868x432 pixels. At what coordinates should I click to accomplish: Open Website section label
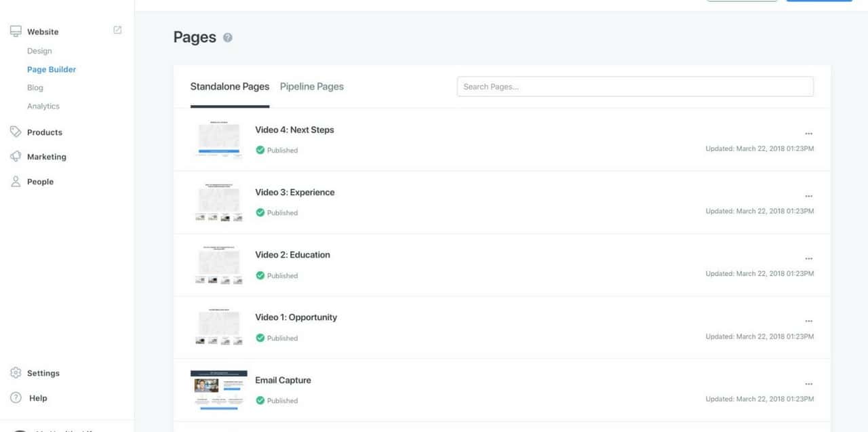pos(43,32)
